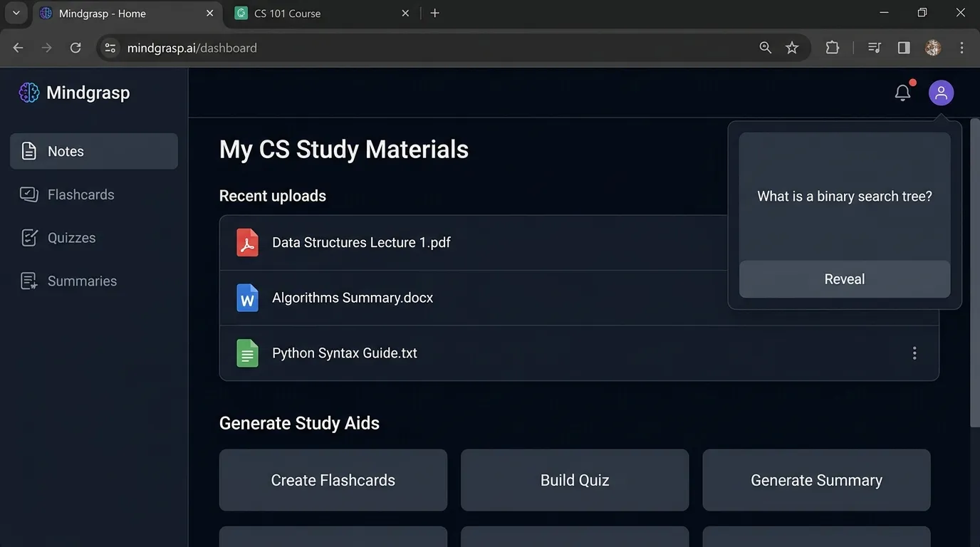980x547 pixels.
Task: Click the 'My CS Study Materials' heading
Action: click(344, 150)
